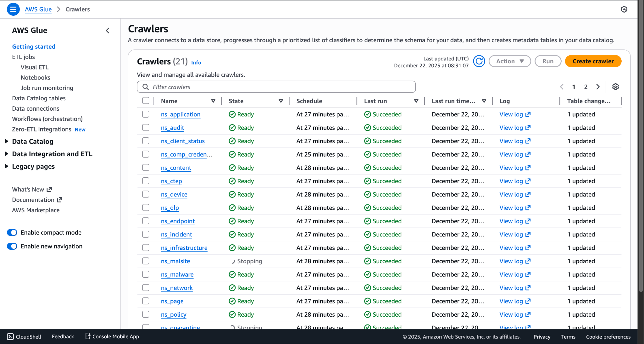The height and width of the screenshot is (344, 644).
Task: Open Feedback in footer
Action: (x=63, y=337)
